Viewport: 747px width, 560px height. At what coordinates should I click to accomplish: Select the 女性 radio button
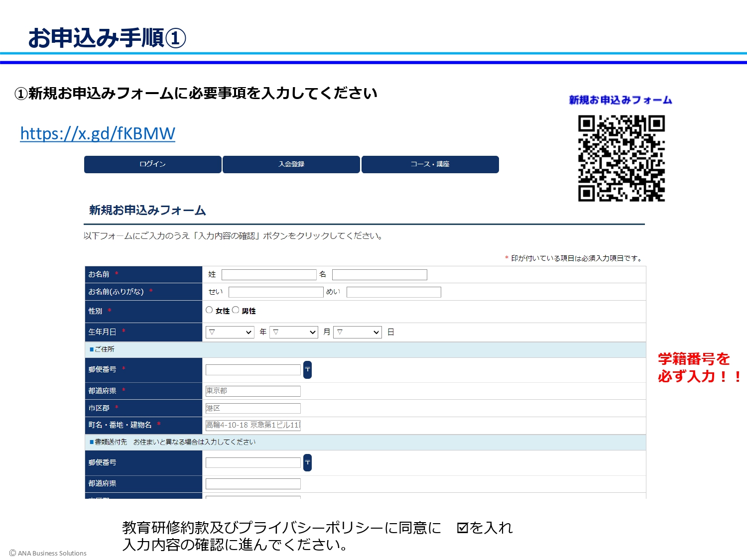[x=209, y=310]
